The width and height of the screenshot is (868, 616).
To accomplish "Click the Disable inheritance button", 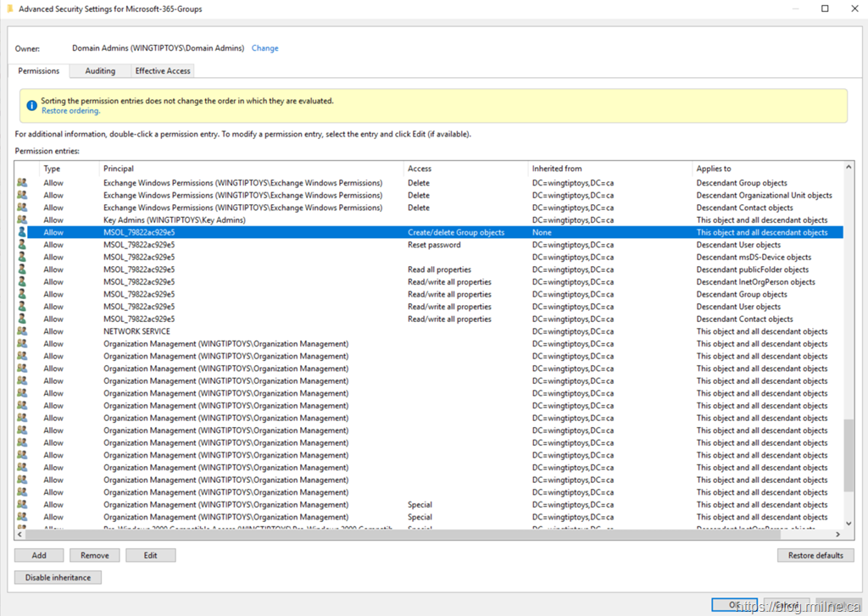I will [x=58, y=577].
